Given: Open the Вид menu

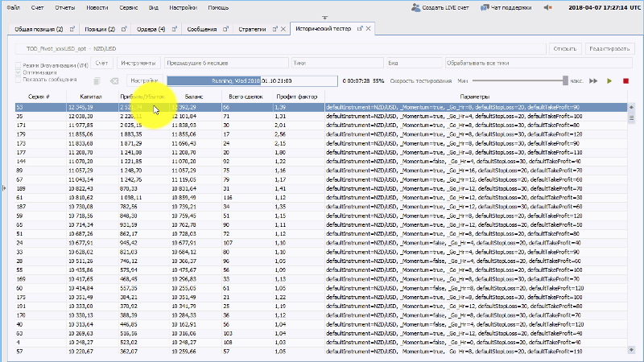Looking at the screenshot, I should pos(154,8).
